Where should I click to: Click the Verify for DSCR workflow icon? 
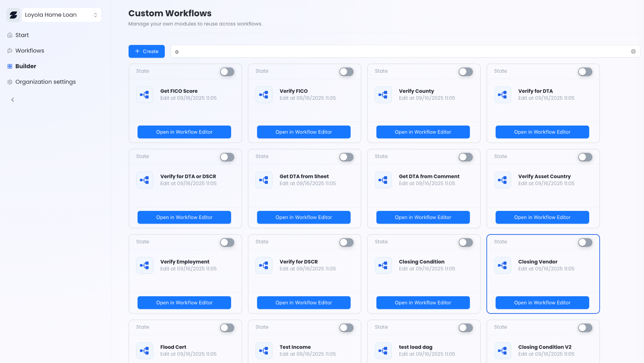(264, 265)
